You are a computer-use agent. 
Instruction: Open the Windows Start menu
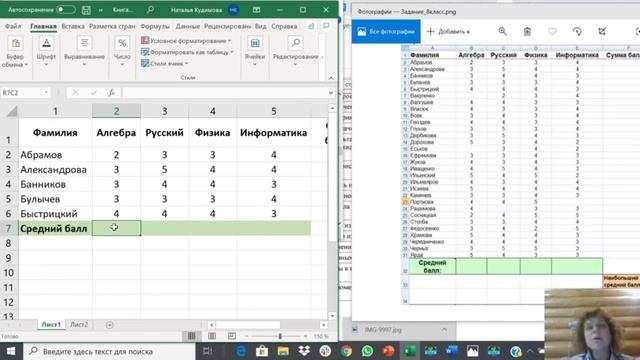point(11,351)
